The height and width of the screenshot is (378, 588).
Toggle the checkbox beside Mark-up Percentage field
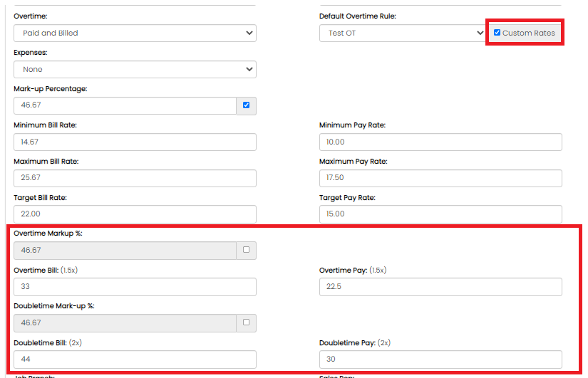coord(247,105)
